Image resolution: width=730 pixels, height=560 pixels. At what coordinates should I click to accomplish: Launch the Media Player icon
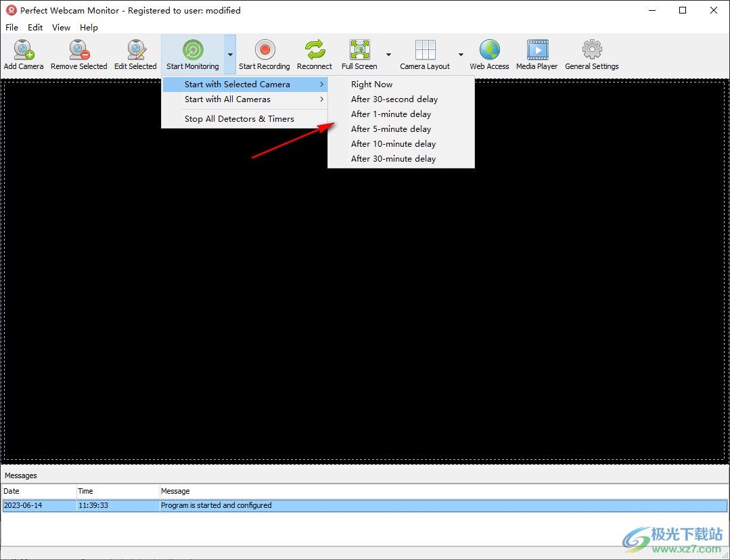(x=538, y=49)
